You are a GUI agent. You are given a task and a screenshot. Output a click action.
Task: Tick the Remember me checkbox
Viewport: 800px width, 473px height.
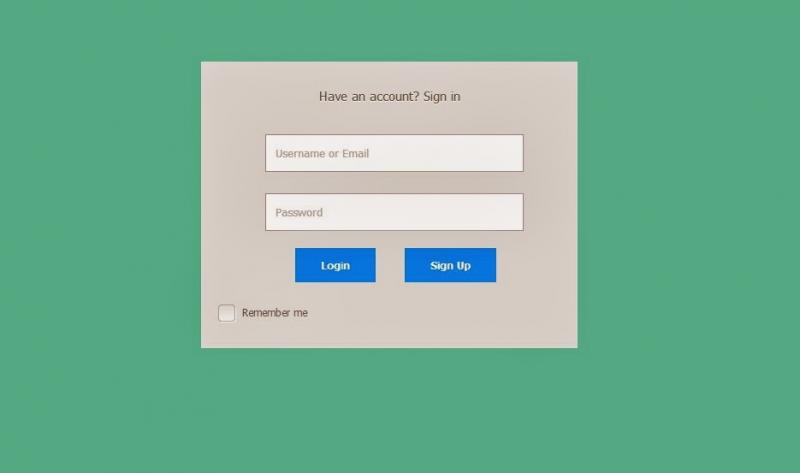pyautogui.click(x=227, y=313)
